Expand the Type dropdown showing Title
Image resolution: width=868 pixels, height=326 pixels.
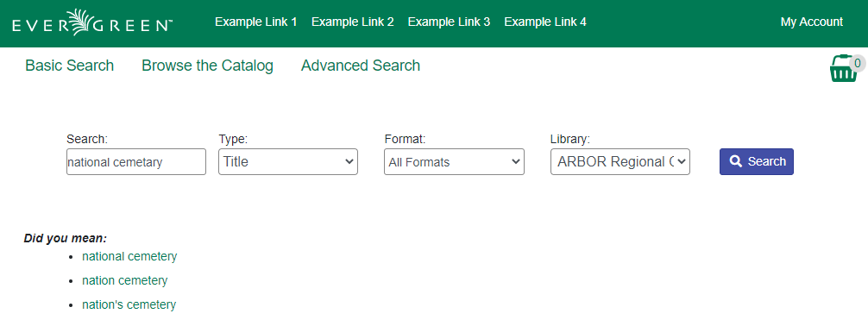click(x=288, y=161)
